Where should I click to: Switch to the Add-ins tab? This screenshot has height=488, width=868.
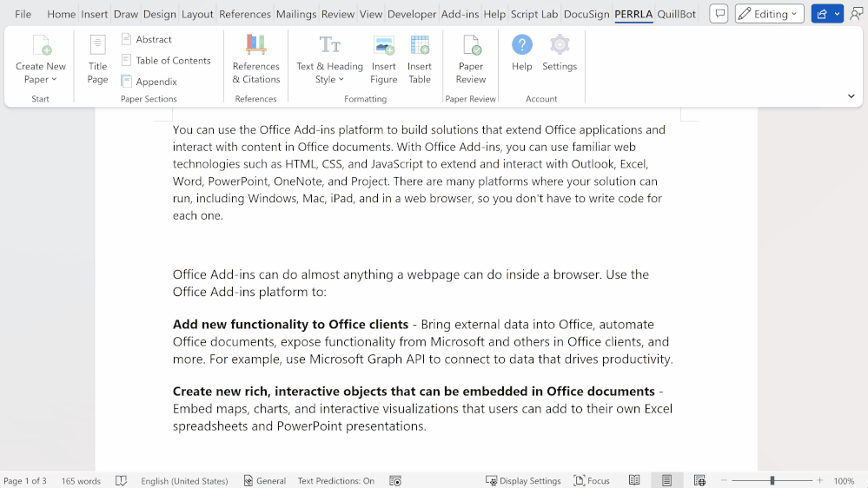460,14
